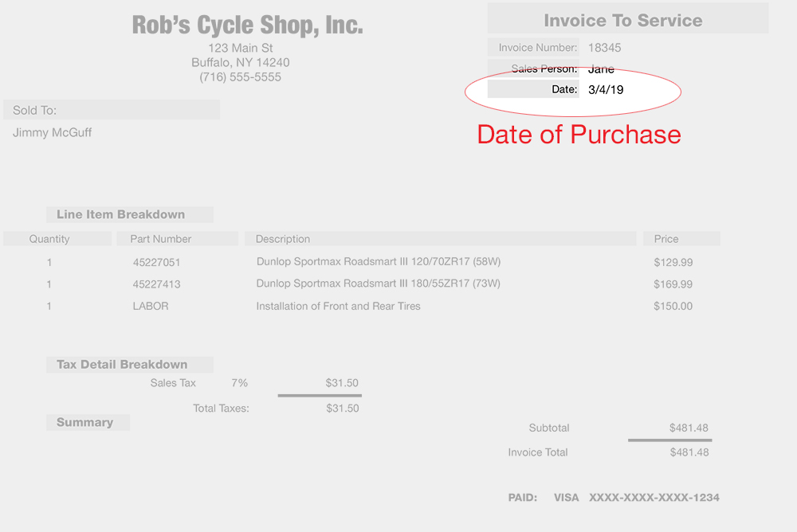Image resolution: width=797 pixels, height=532 pixels.
Task: Click the VISA card number ending 1234
Action: click(654, 498)
